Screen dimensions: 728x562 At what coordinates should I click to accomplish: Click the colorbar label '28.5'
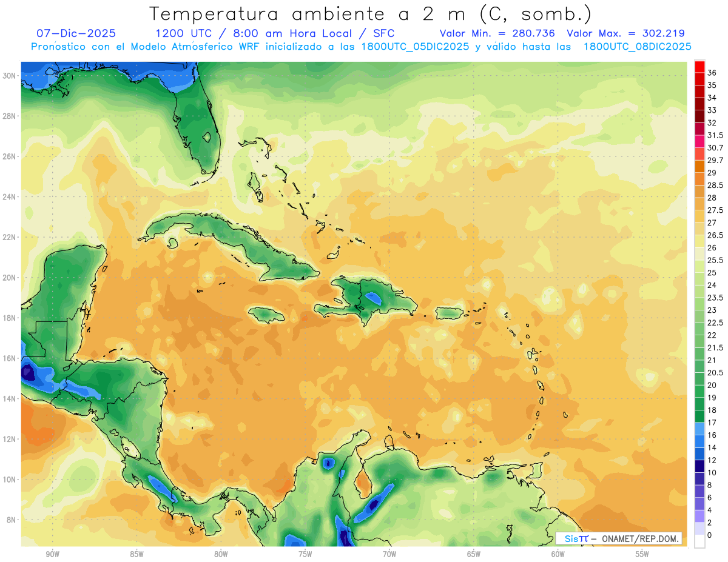pyautogui.click(x=715, y=186)
